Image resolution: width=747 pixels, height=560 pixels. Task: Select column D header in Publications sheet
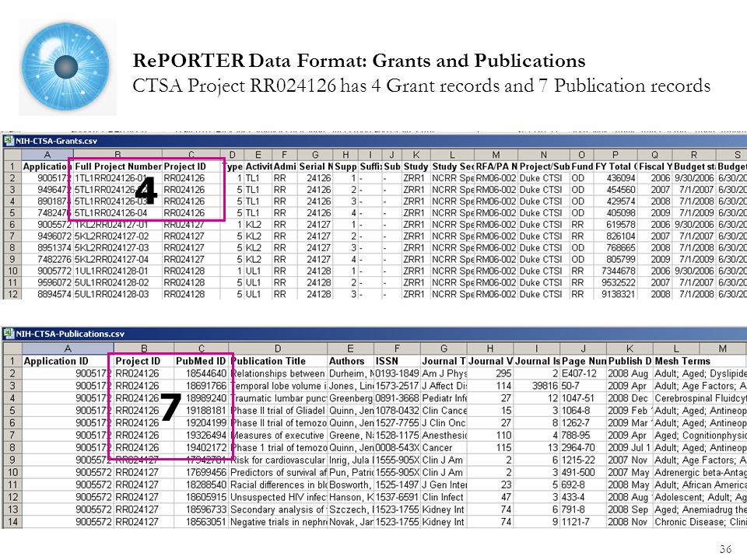point(278,348)
